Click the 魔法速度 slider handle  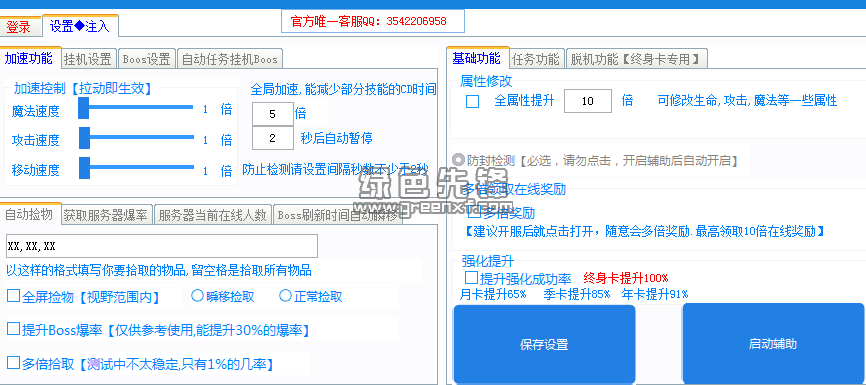[84, 108]
